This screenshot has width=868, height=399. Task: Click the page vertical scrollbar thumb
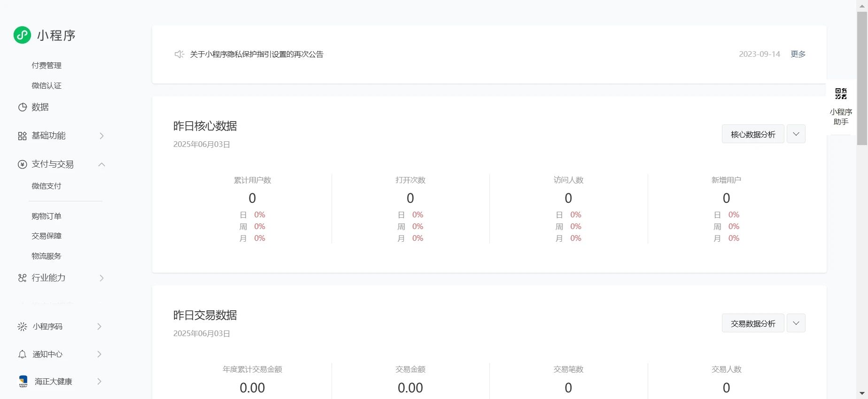(x=862, y=78)
